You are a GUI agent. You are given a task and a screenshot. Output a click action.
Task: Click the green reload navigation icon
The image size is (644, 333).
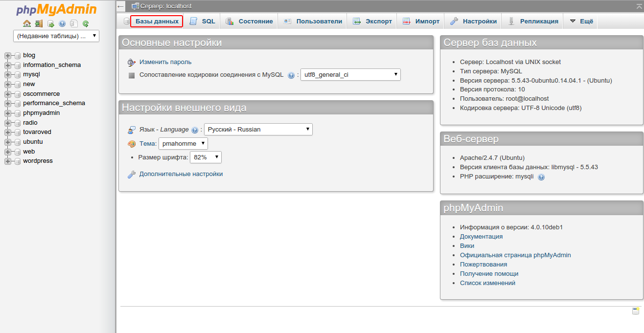point(86,23)
